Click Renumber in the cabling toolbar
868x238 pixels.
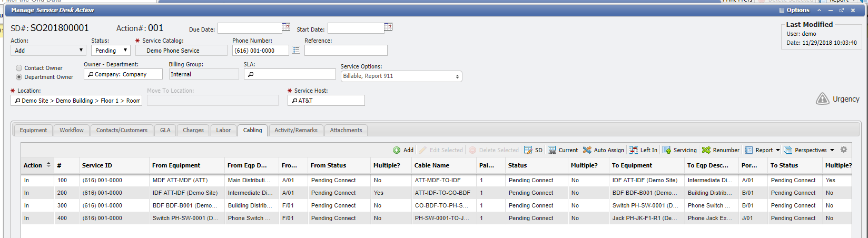coord(721,150)
